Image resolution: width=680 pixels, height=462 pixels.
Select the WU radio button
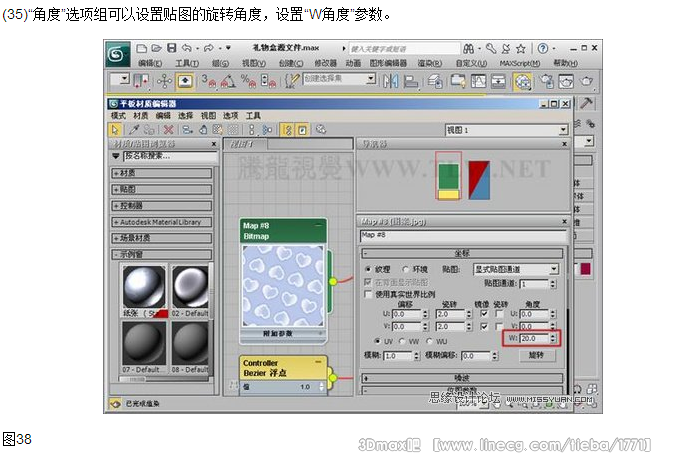(429, 341)
